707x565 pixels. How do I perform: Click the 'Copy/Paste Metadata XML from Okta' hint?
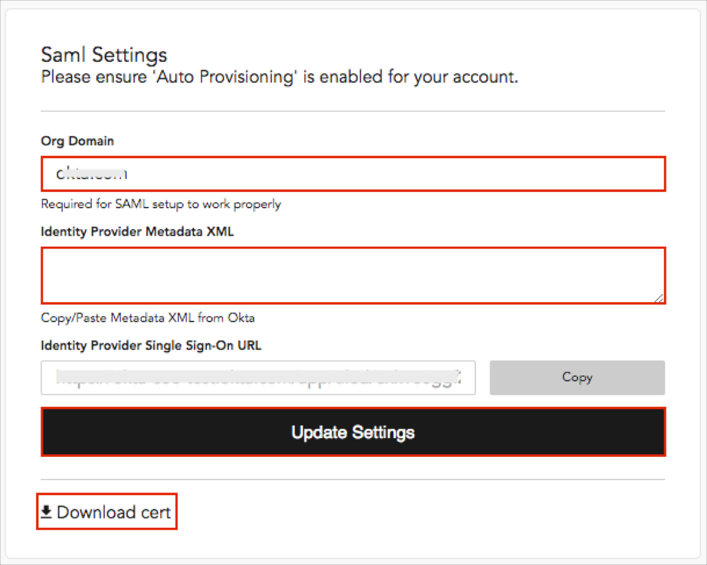(147, 318)
